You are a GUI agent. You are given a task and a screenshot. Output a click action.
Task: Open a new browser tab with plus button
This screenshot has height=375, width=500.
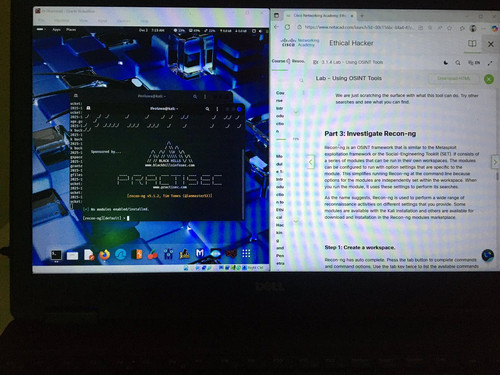(362, 16)
